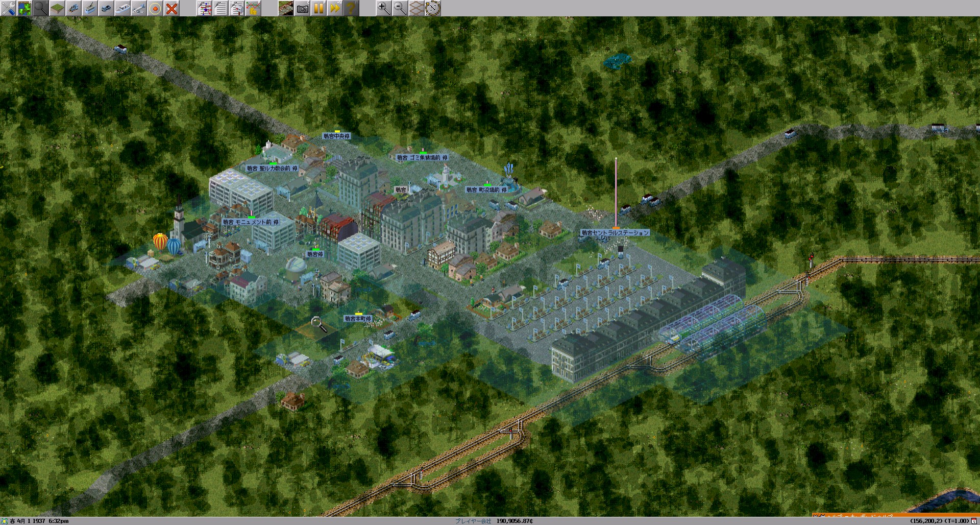Image resolution: width=980 pixels, height=525 pixels.
Task: Click the date and time in status bar
Action: coord(39,521)
